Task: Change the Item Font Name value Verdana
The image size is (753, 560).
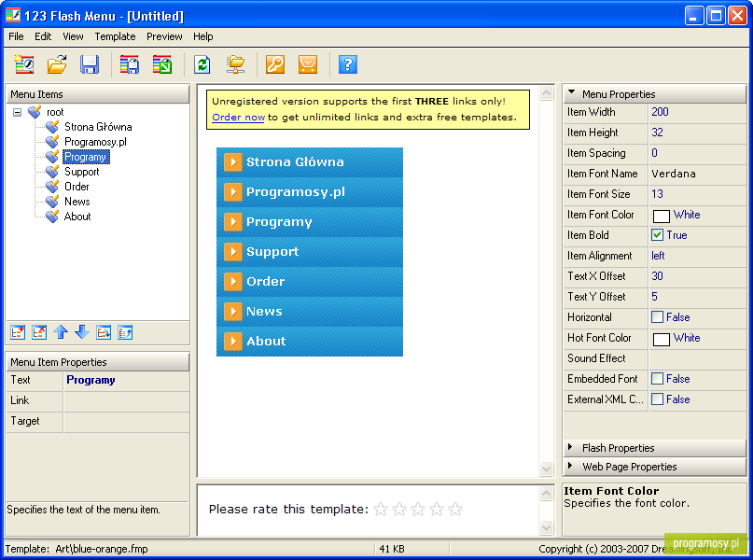Action: click(x=697, y=174)
